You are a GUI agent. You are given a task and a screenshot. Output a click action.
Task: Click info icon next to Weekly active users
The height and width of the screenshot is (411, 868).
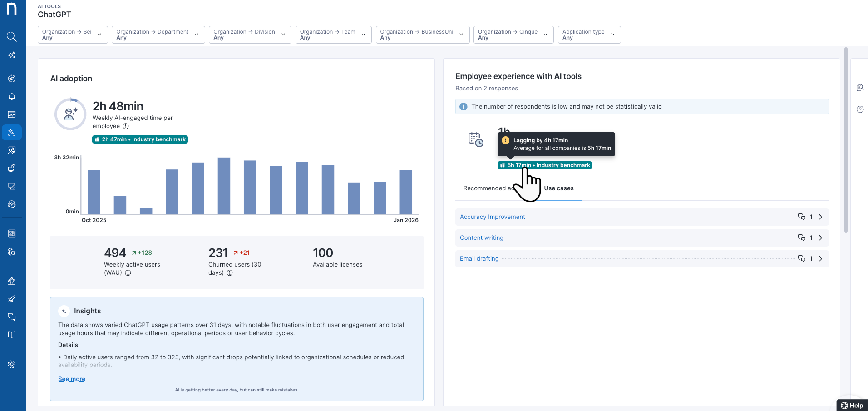128,273
